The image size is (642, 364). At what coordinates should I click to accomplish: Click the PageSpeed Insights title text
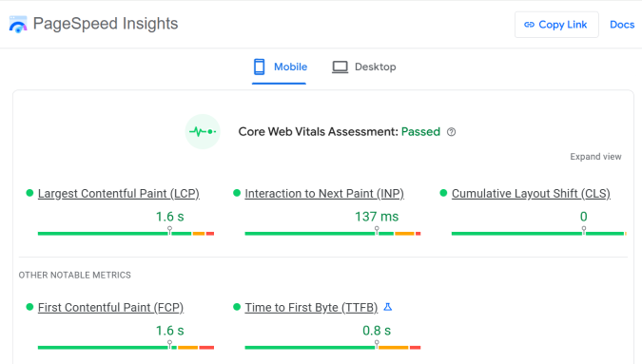click(106, 24)
